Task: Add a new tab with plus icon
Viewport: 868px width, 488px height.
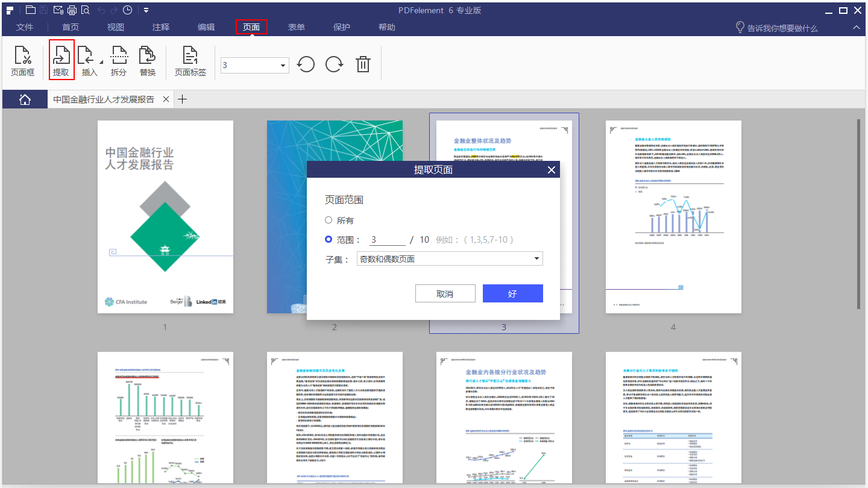Action: (x=182, y=99)
